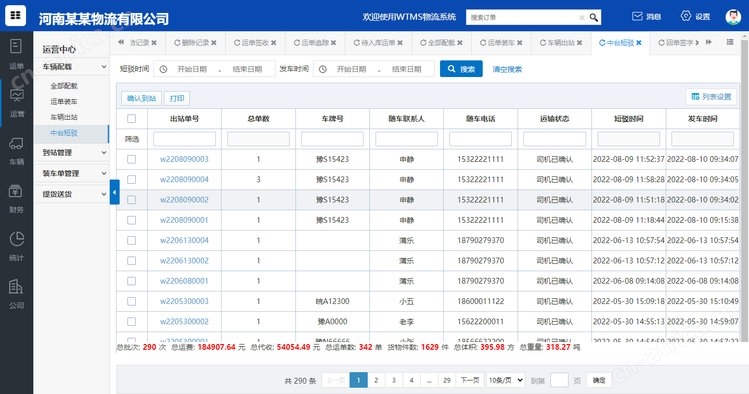Check the row w2206130004 checkbox
749x394 pixels.
coord(131,240)
